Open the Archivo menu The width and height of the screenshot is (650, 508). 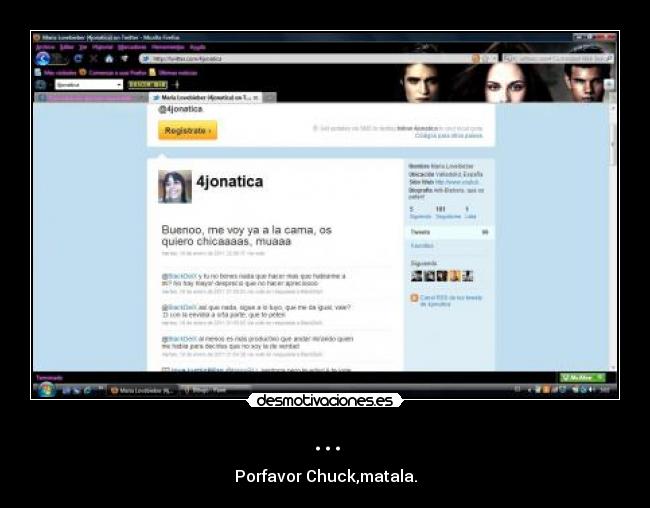pos(45,47)
